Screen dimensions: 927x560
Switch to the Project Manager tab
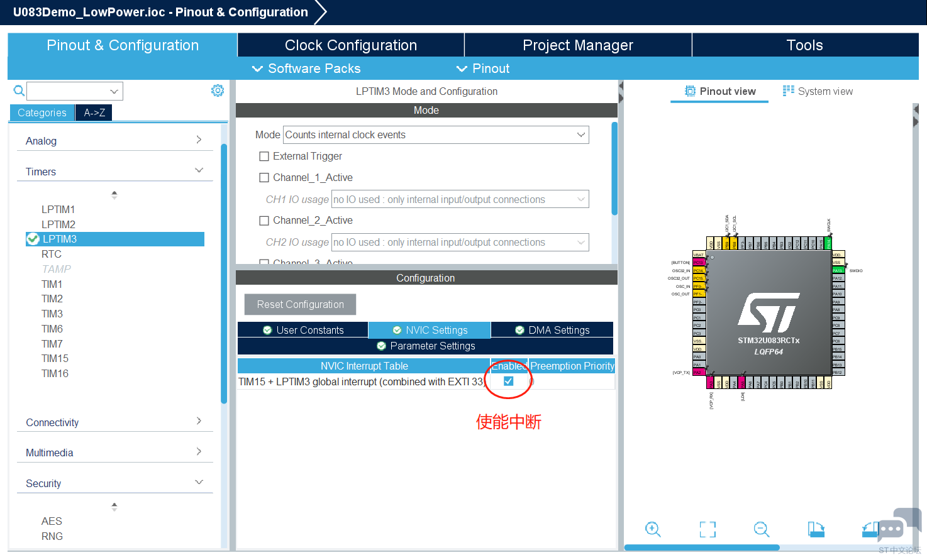578,45
